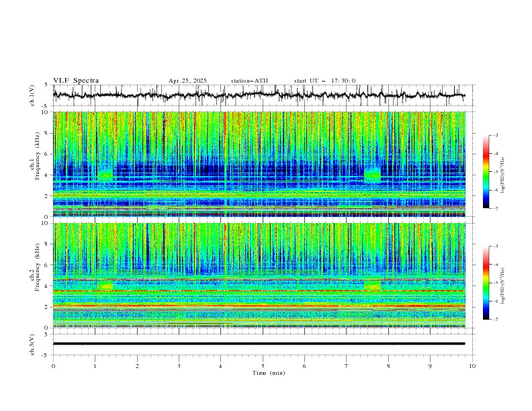This screenshot has width=532, height=411.
Task: Click the "-3" tick on ch.2 colorbar
Action: point(496,246)
